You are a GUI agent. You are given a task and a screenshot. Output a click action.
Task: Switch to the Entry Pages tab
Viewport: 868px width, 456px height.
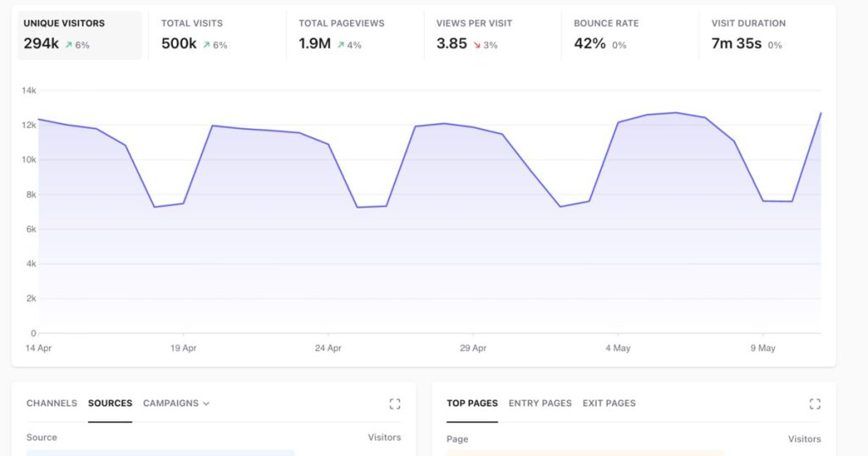[540, 403]
